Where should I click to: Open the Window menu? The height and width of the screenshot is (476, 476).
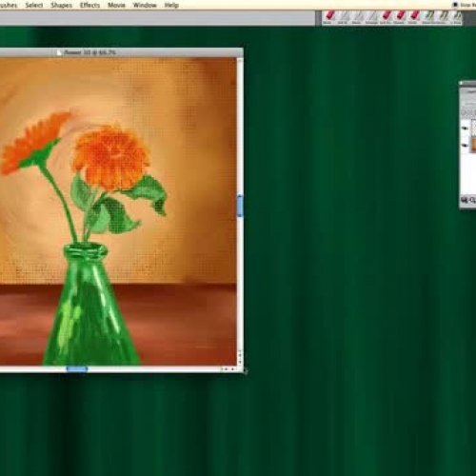(x=145, y=5)
